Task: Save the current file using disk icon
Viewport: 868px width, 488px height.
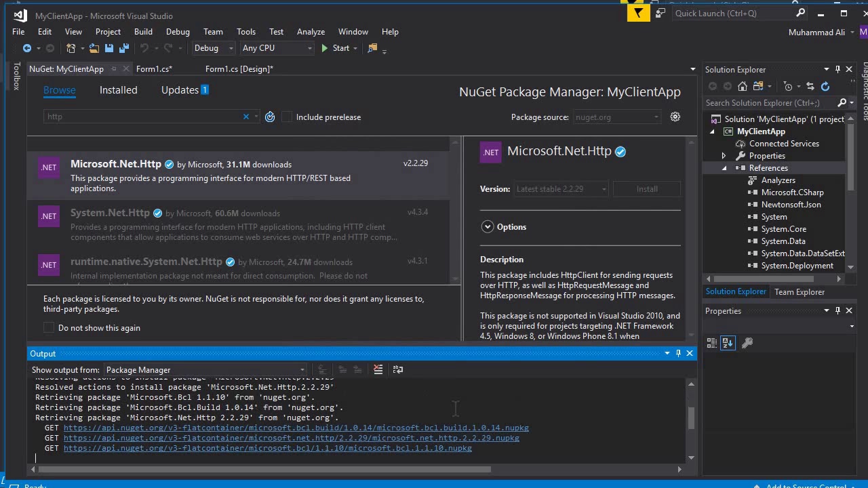Action: pos(109,48)
